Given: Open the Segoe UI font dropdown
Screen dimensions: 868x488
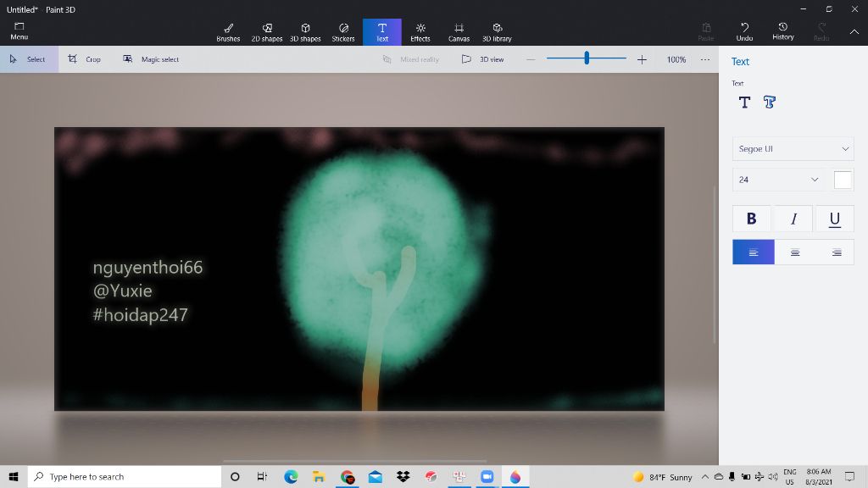Looking at the screenshot, I should click(x=793, y=149).
